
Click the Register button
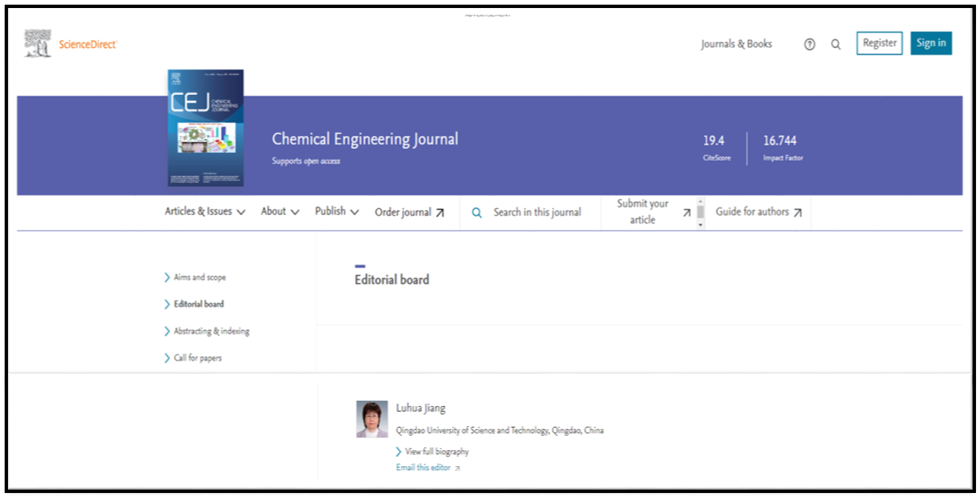pos(879,43)
